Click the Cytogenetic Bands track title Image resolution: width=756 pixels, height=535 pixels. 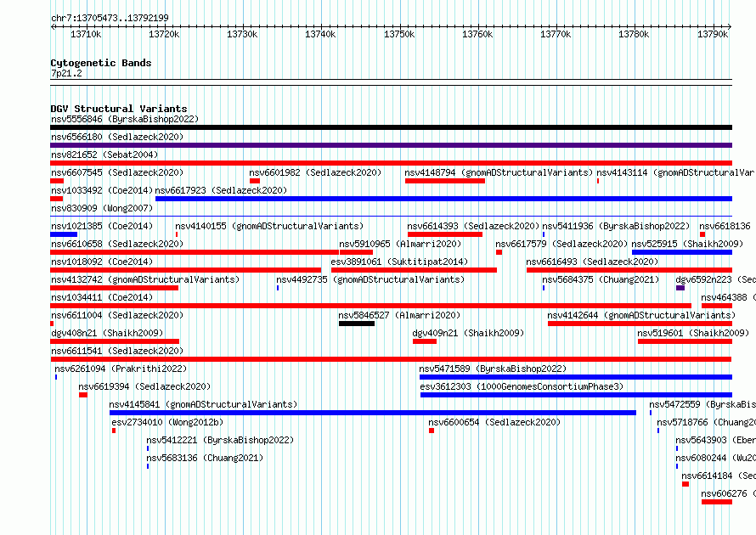[101, 63]
